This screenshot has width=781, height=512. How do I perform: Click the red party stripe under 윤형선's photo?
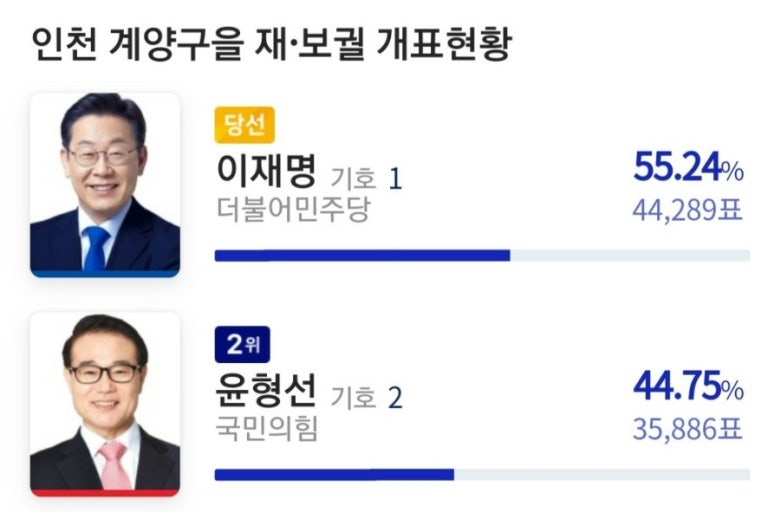(x=105, y=492)
